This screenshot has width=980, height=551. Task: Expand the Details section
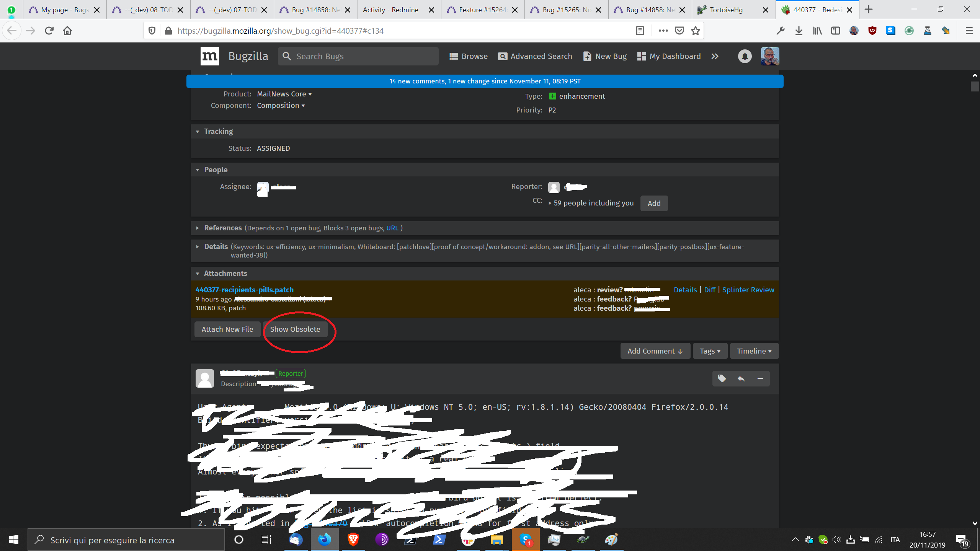point(198,247)
